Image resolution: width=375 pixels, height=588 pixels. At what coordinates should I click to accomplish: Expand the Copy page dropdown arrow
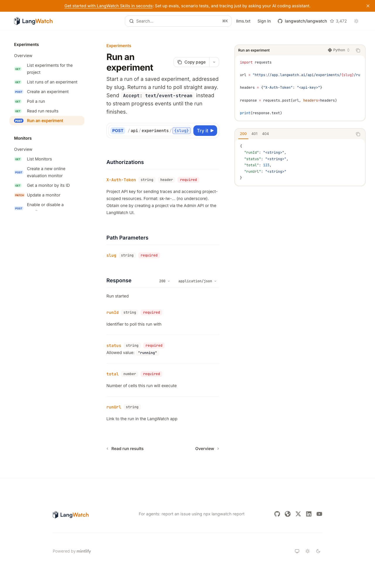point(214,62)
